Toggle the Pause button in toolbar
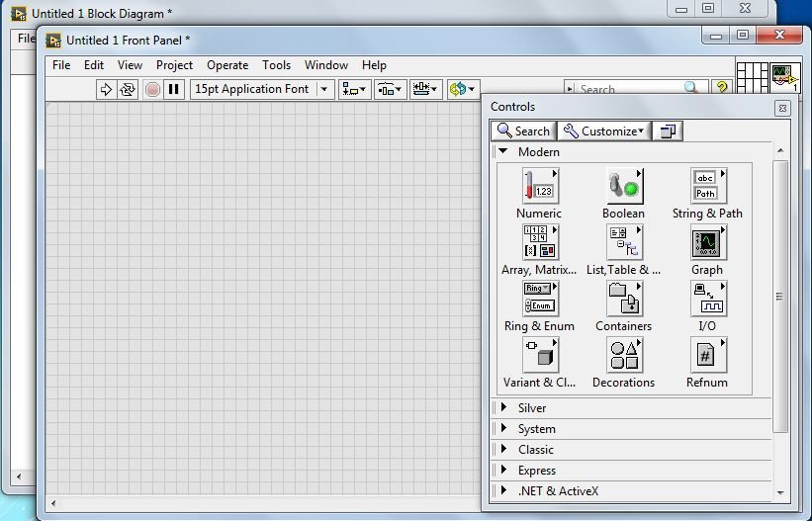 173,90
